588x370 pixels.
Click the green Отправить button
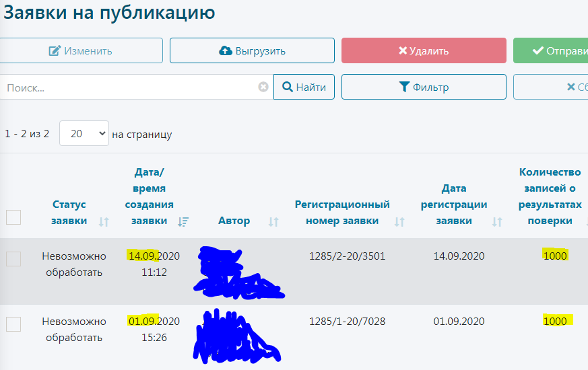tap(550, 50)
